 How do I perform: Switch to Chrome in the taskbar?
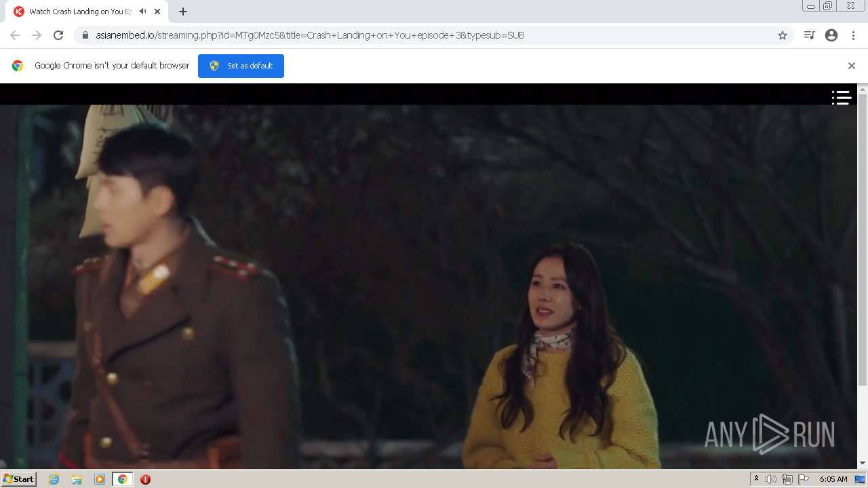tap(122, 479)
